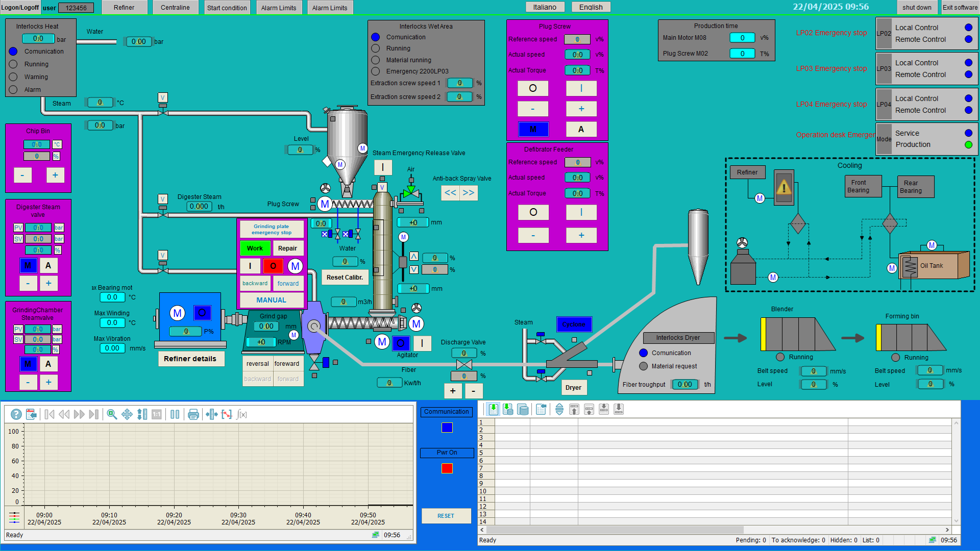Toggle LP02 Local Control indicator
This screenshot has height=551, width=980.
click(968, 28)
